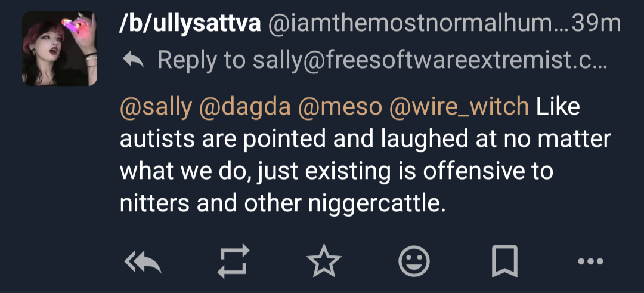
Task: Open the poster's avatar picture
Action: [59, 48]
